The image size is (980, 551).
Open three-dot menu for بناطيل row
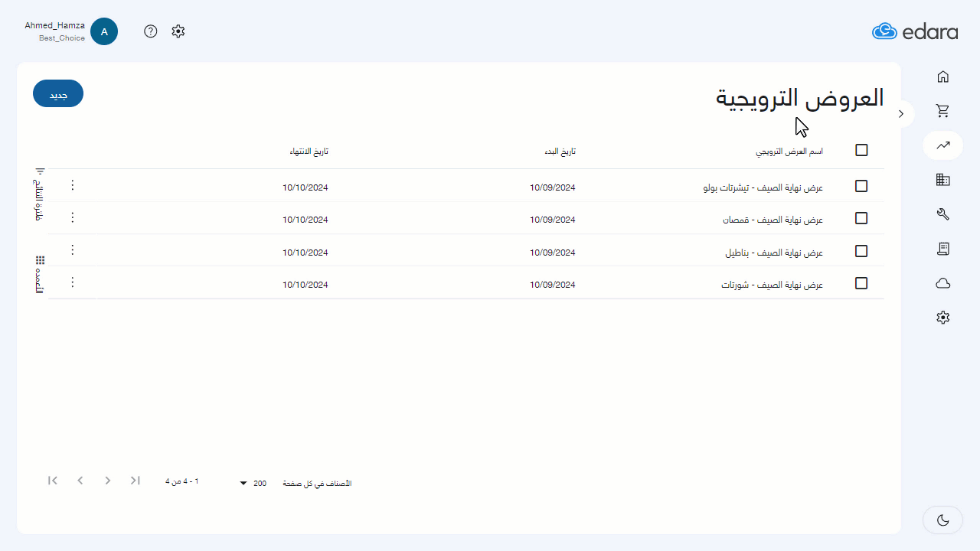73,249
